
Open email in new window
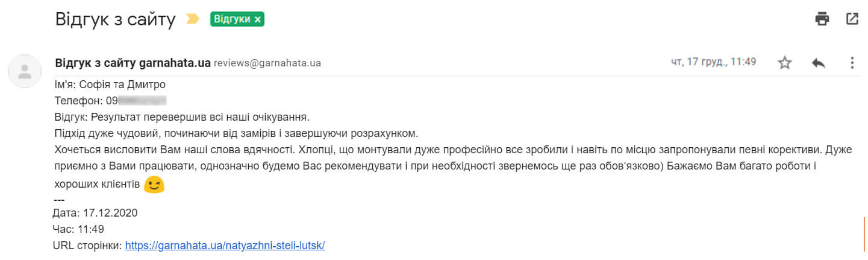pyautogui.click(x=852, y=19)
